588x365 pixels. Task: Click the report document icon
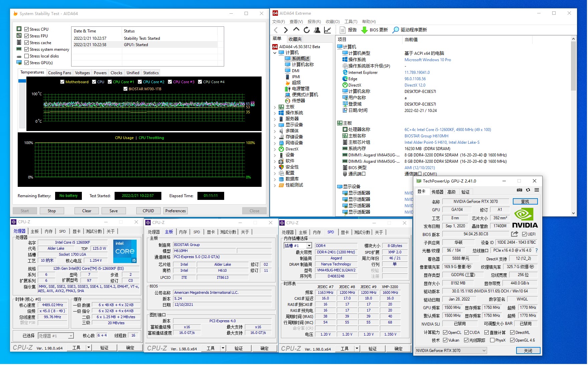(x=342, y=30)
